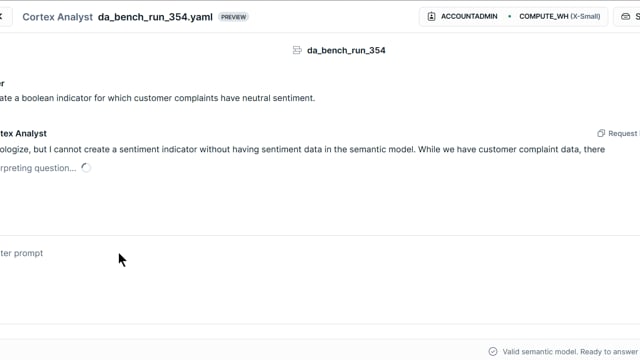The image size is (640, 360).
Task: Click the green warehouse status dot
Action: [x=509, y=16]
